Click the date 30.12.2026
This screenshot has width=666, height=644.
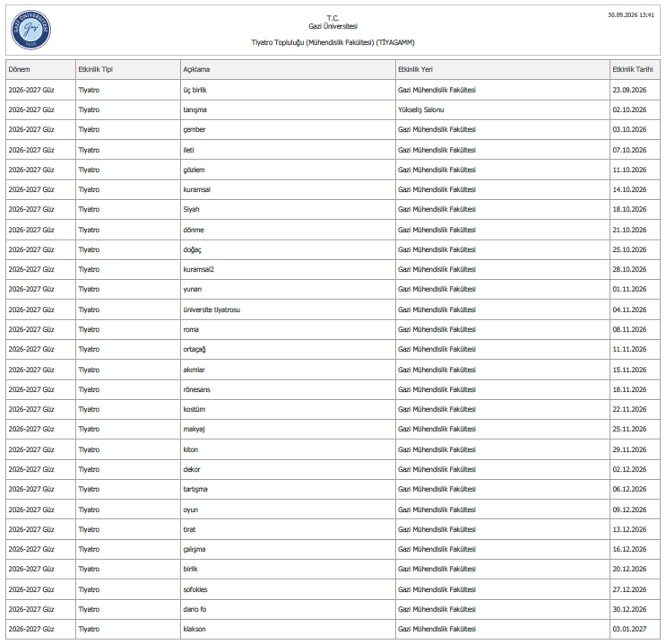pyautogui.click(x=629, y=610)
